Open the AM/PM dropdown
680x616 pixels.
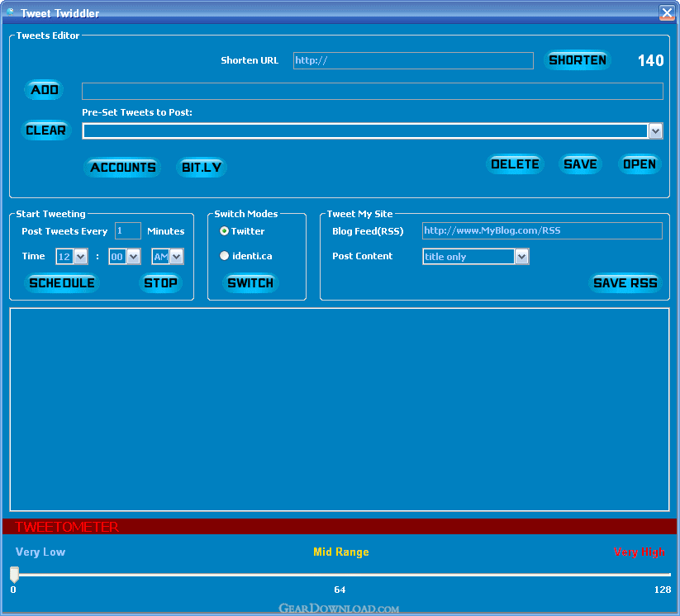(176, 257)
